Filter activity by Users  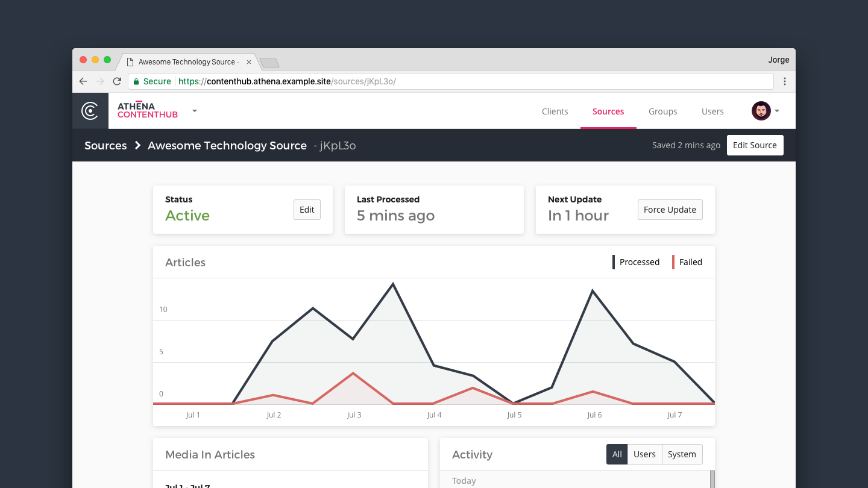[644, 454]
